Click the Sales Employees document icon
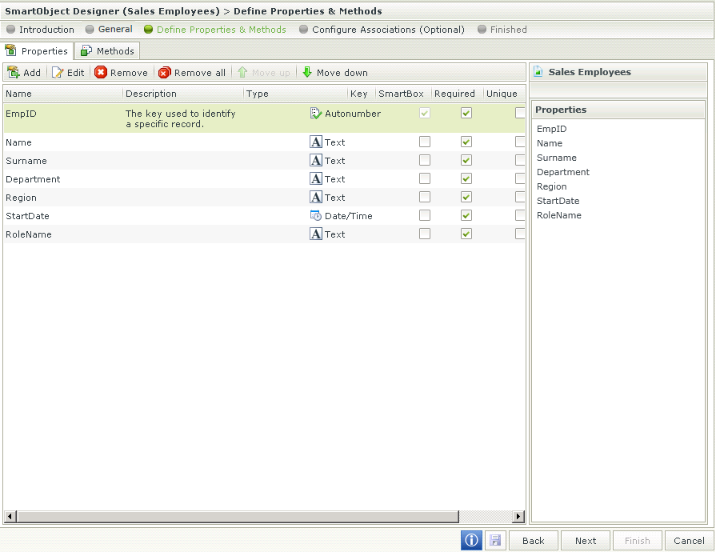The height and width of the screenshot is (552, 715). (x=538, y=72)
